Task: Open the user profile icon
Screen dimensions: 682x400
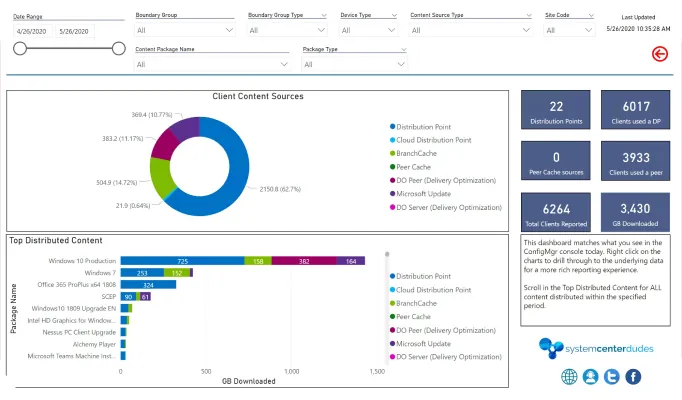Action: [590, 377]
